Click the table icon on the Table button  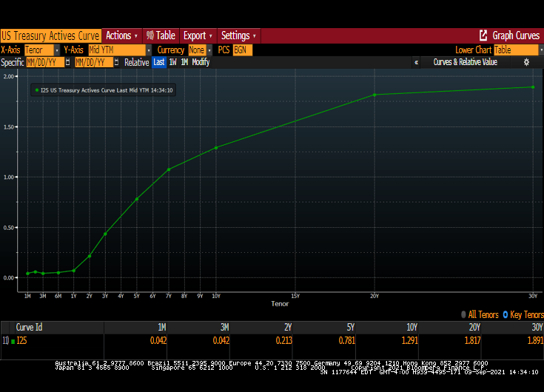150,36
